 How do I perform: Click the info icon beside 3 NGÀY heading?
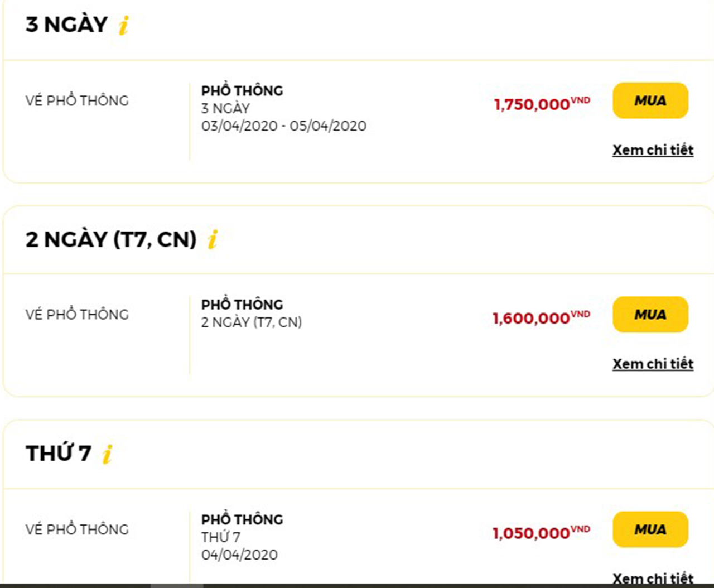pos(124,25)
